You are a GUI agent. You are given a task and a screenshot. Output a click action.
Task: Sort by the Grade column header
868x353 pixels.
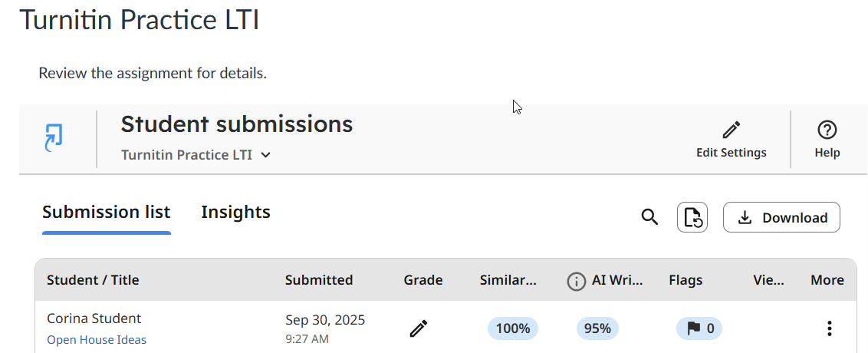(x=423, y=280)
